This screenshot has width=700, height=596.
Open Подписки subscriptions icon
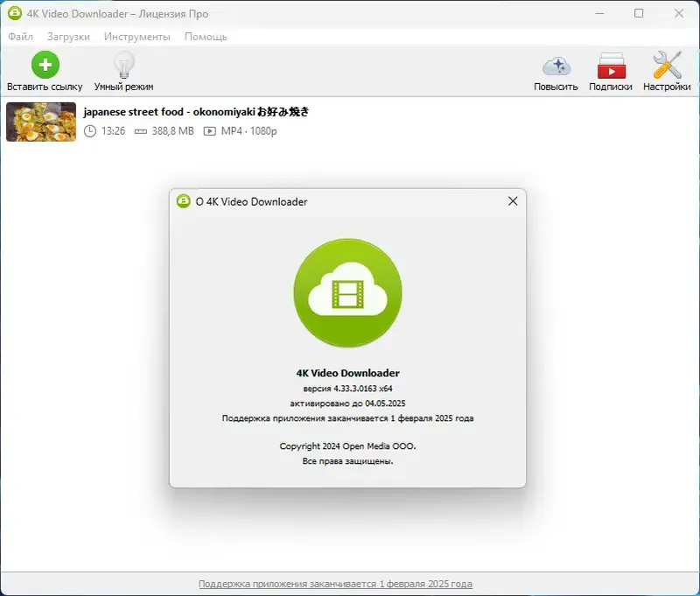point(612,64)
